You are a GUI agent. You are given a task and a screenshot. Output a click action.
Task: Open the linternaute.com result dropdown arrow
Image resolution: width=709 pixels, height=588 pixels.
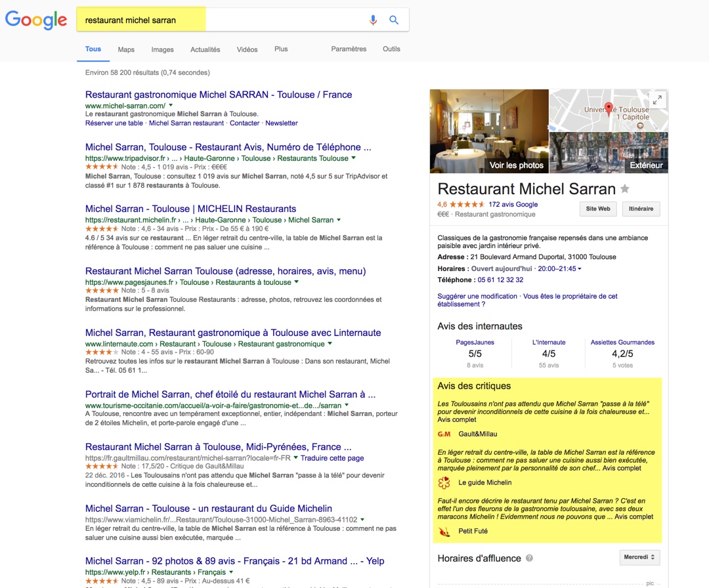330,343
